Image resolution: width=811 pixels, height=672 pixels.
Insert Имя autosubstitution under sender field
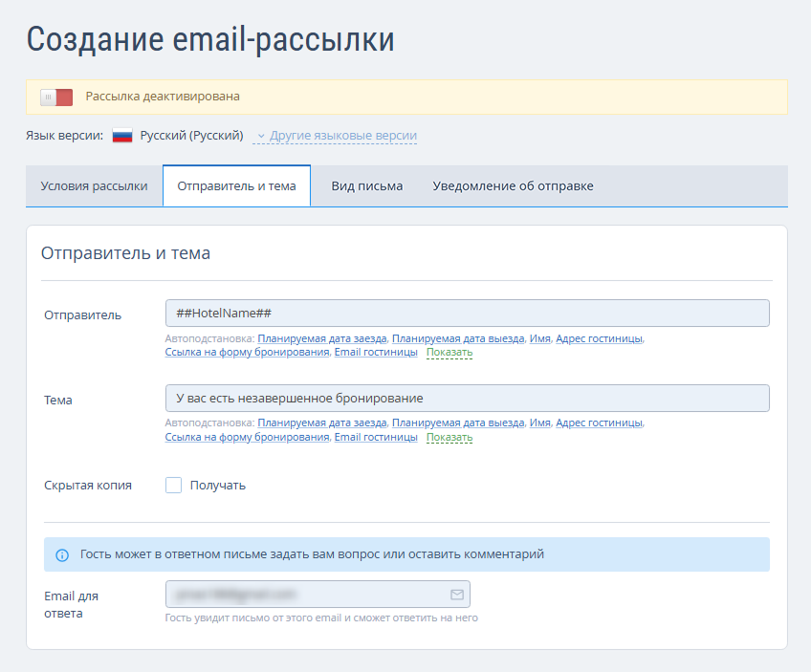540,338
